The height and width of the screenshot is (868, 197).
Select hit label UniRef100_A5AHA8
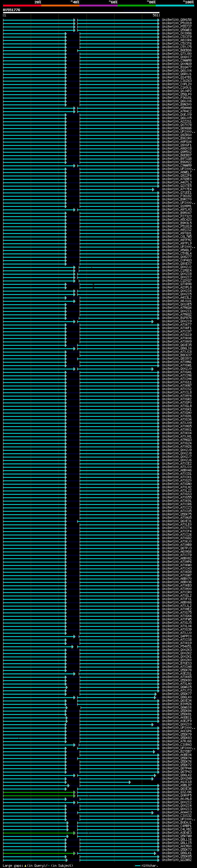click(177, 108)
